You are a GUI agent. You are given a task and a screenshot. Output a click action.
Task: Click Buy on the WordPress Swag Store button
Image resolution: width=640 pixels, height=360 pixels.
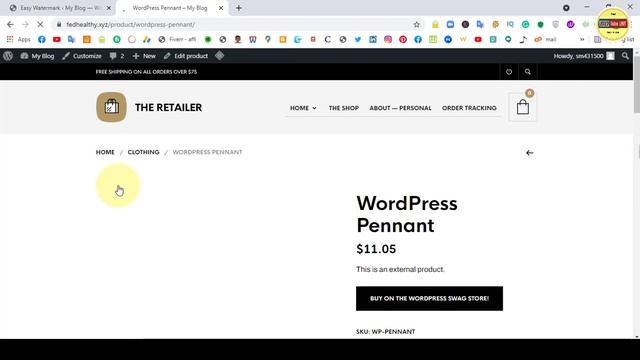(429, 298)
